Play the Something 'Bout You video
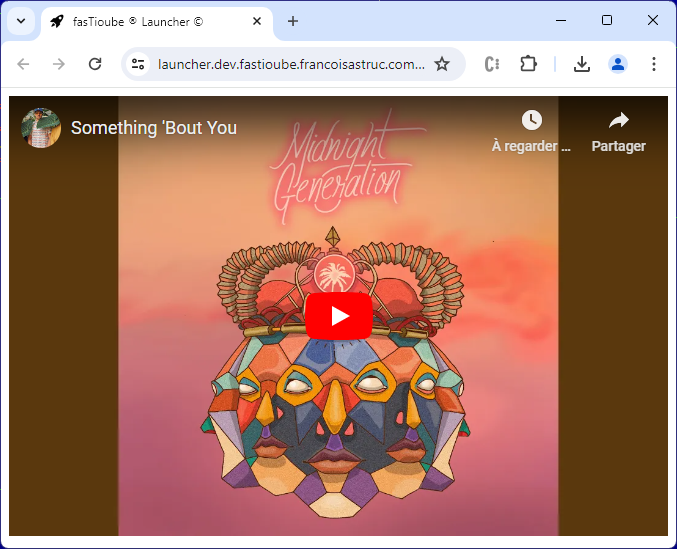 [339, 316]
